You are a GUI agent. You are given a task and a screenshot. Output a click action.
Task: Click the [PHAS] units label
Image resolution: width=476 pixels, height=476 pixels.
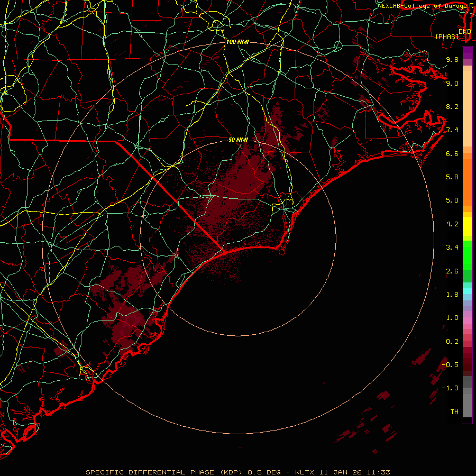447,36
